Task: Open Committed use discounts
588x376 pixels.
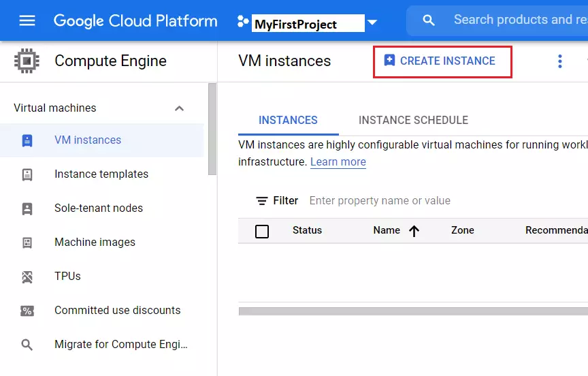Action: click(x=117, y=311)
